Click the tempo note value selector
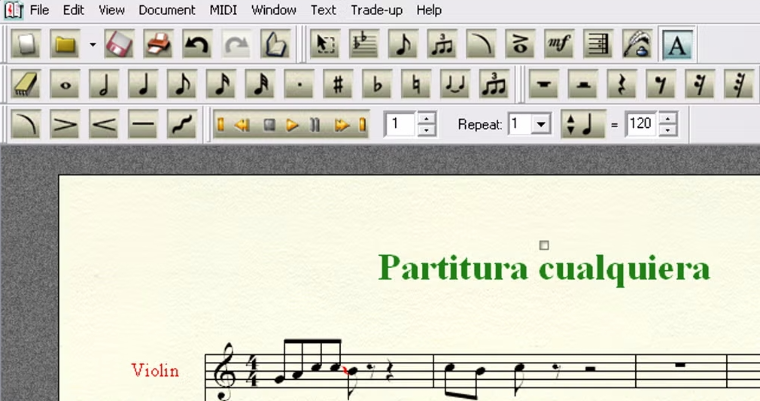Screen dimensions: 760x401 [579, 125]
